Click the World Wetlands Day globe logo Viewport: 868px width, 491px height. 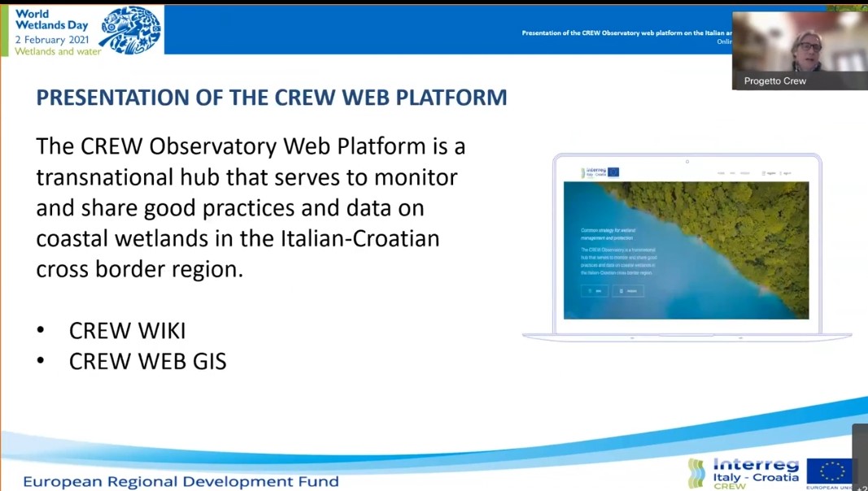point(131,30)
